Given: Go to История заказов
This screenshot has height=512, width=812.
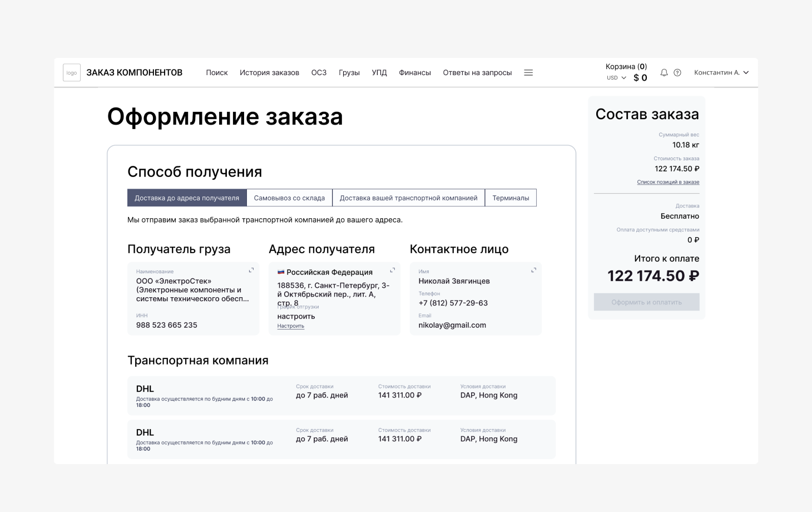Looking at the screenshot, I should pos(269,72).
